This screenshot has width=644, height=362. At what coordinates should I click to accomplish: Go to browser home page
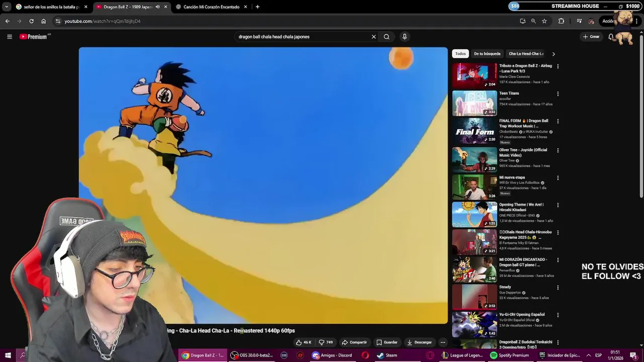point(43,21)
